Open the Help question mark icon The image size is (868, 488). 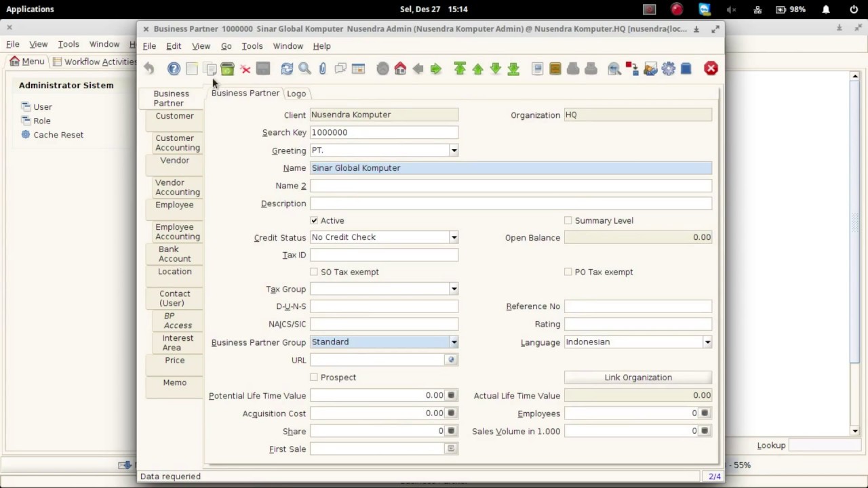[x=174, y=68]
